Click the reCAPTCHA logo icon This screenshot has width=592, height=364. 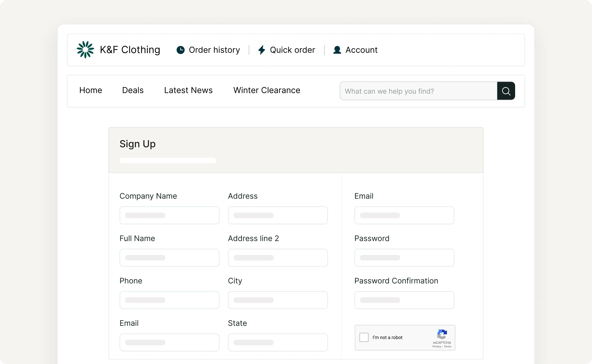(x=442, y=334)
